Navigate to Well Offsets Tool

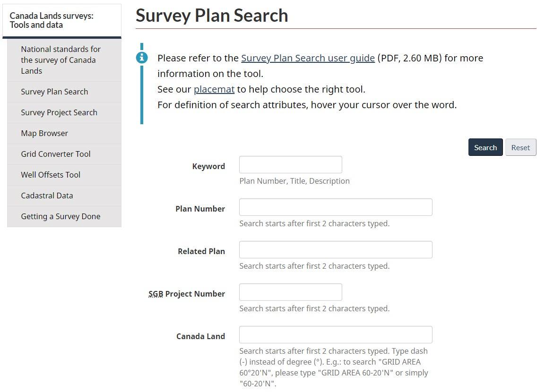coord(64,175)
